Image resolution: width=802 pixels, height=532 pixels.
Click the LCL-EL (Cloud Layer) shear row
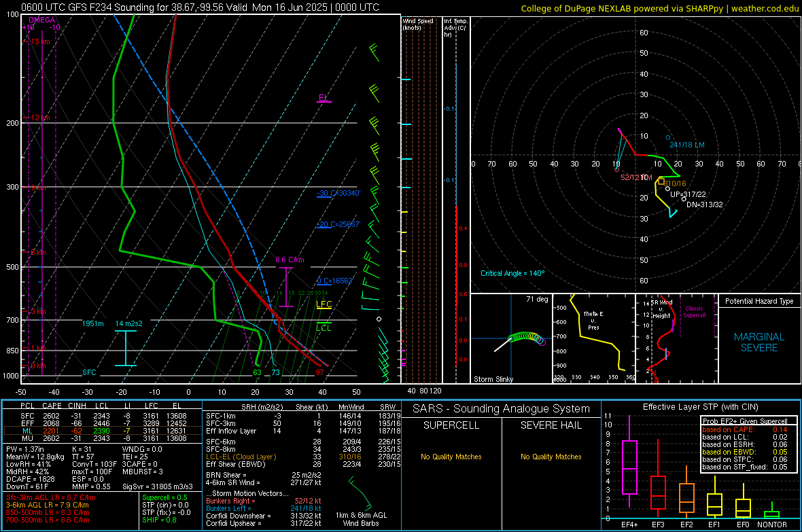click(303, 457)
